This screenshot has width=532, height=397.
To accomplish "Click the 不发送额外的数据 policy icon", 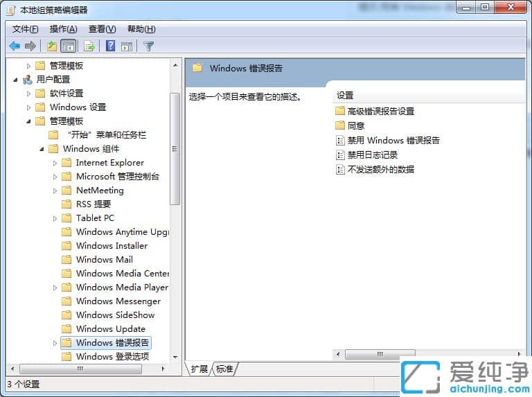I will pyautogui.click(x=340, y=169).
